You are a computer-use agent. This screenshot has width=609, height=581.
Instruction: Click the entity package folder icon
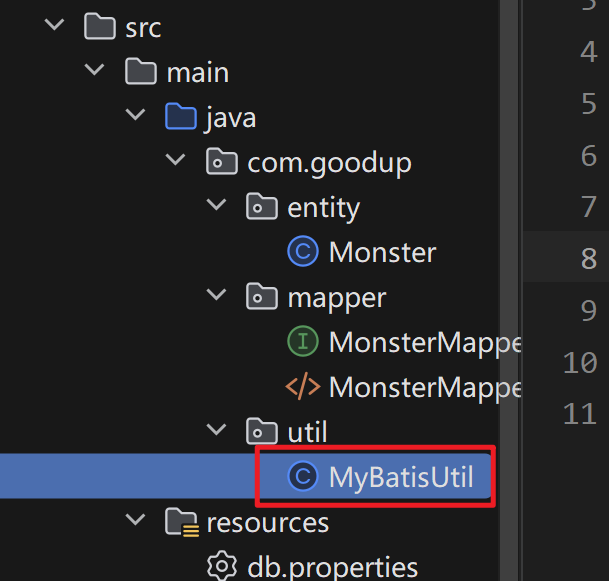[261, 207]
